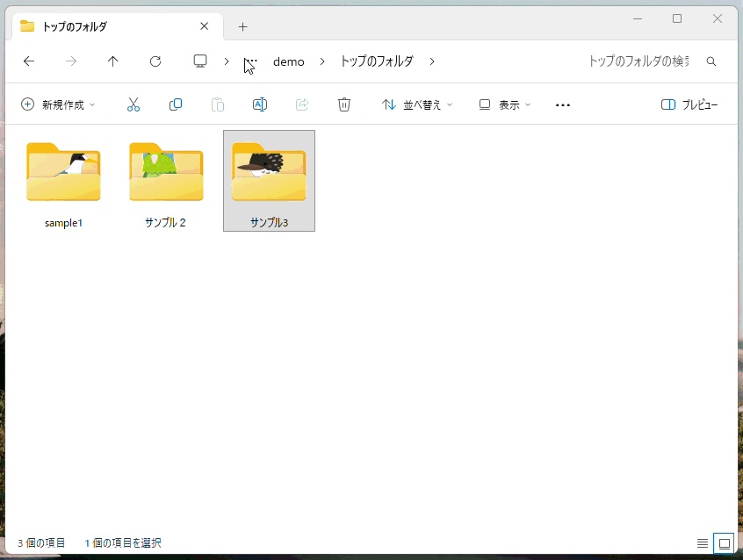Select the Rename icon
Screen dimensions: 743x560
(260, 104)
